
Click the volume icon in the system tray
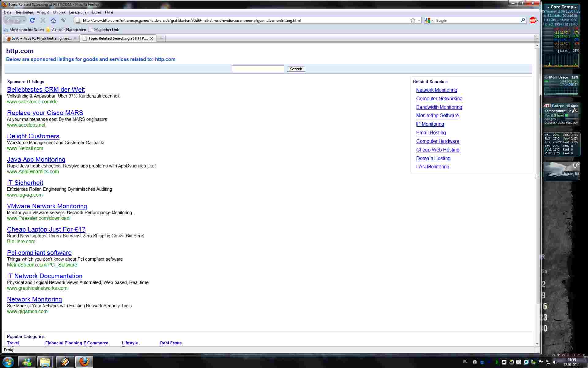click(556, 362)
